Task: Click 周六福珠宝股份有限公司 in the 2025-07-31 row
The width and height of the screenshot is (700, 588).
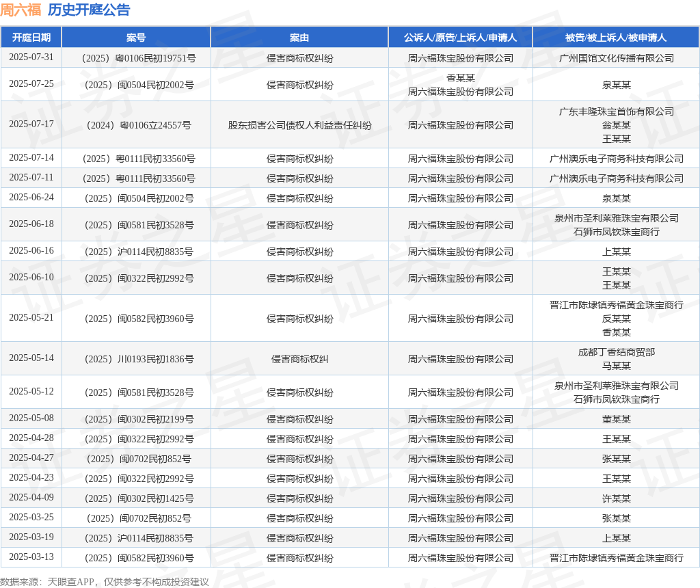Action: pos(461,58)
